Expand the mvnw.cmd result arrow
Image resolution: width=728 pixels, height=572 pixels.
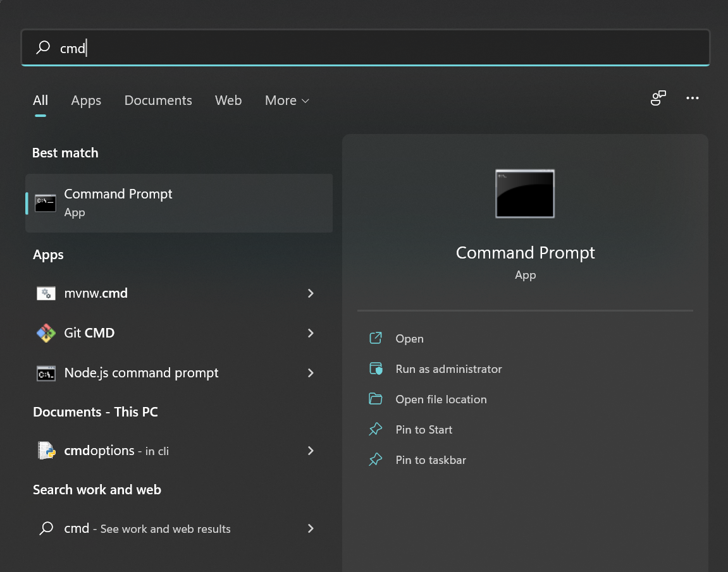[x=311, y=293]
